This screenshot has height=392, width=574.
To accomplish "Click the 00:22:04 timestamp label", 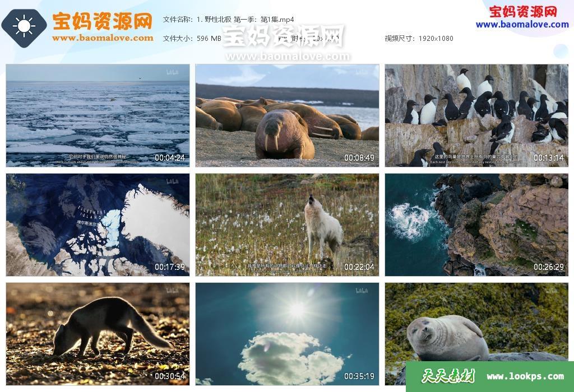I will (359, 267).
